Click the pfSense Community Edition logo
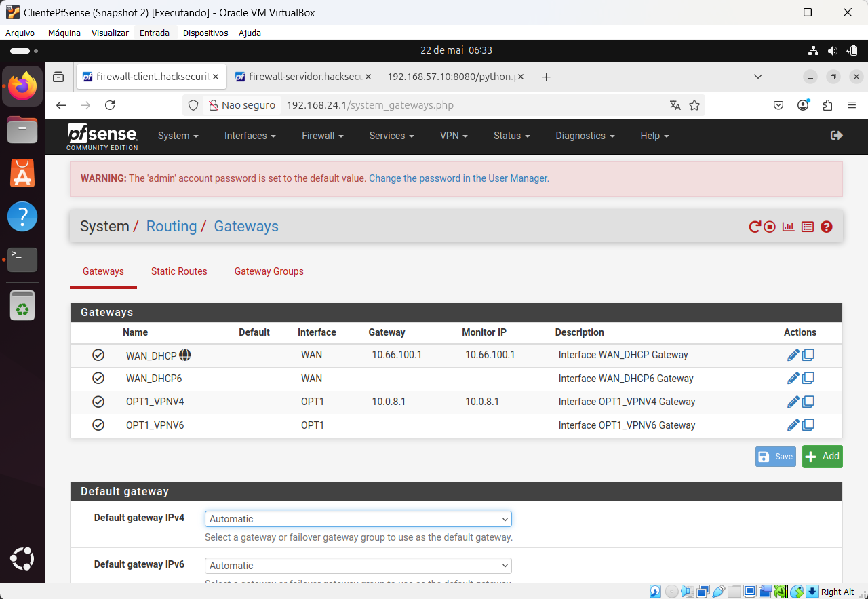 (102, 136)
